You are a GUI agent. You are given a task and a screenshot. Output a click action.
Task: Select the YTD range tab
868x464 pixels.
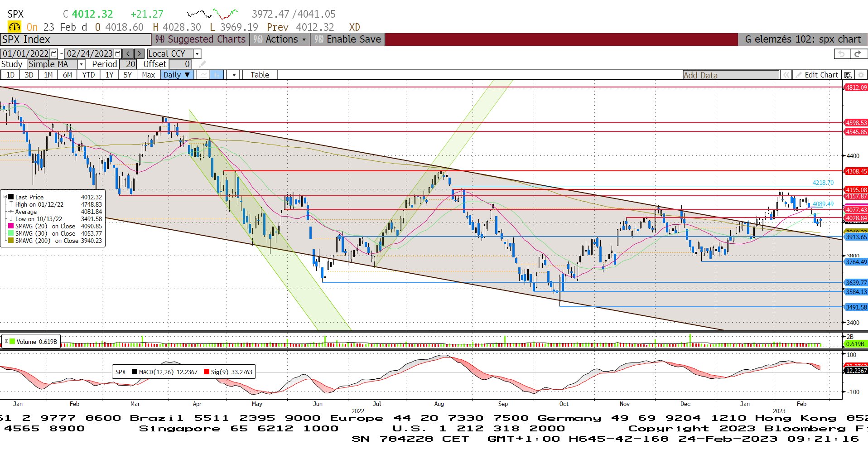(x=88, y=75)
